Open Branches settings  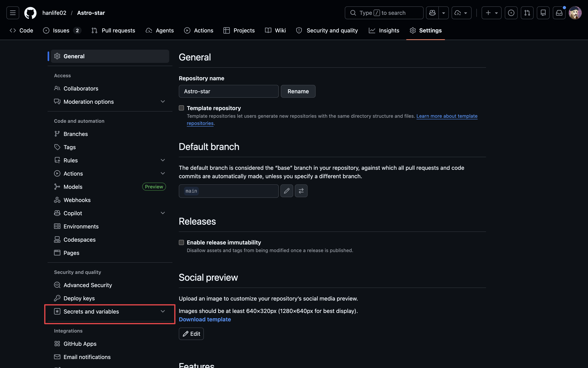click(110, 134)
